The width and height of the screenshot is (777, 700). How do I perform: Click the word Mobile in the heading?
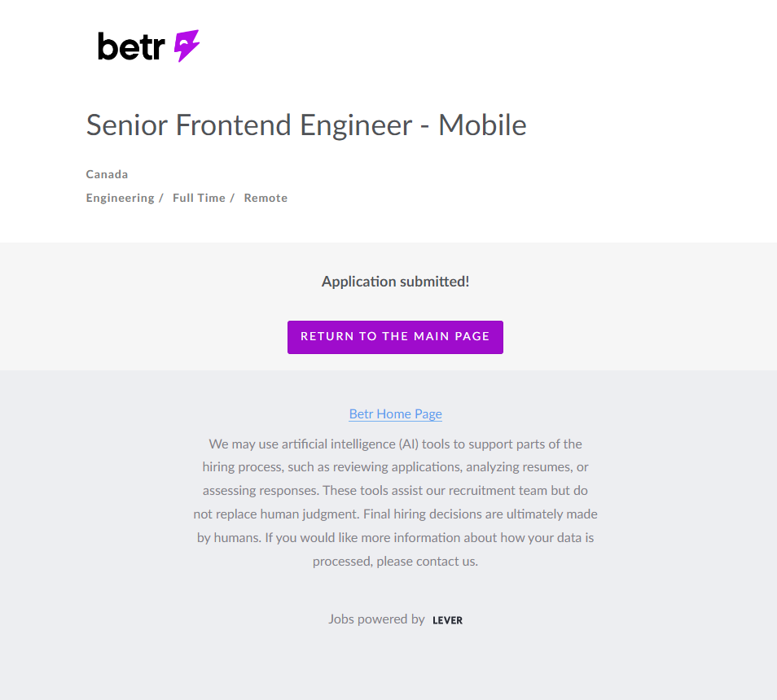[482, 125]
